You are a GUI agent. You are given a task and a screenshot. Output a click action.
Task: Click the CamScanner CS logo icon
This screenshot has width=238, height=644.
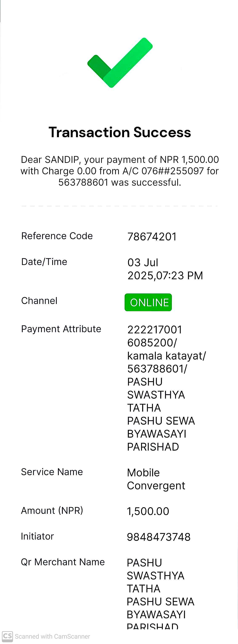7,636
